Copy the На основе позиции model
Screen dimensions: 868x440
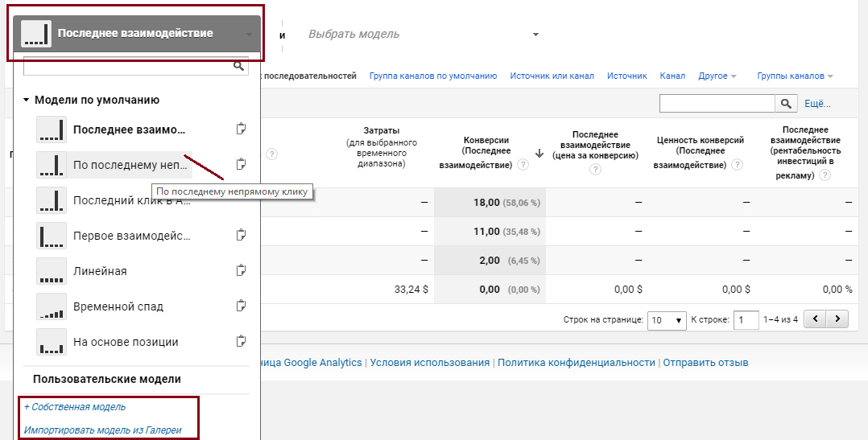click(241, 341)
